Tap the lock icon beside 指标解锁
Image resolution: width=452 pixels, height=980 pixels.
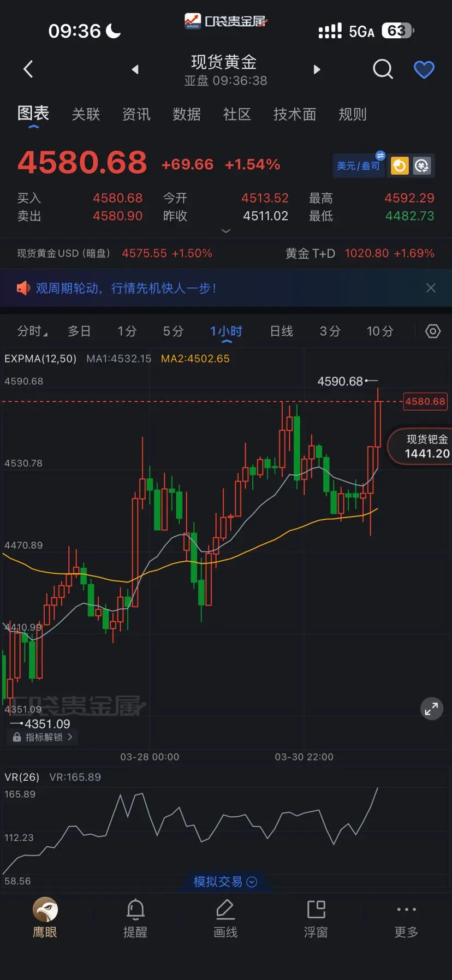[x=17, y=738]
